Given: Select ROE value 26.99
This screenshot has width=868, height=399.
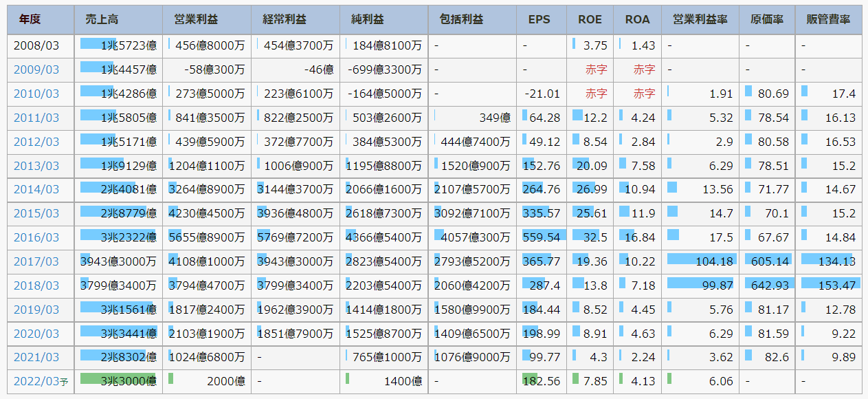Looking at the screenshot, I should coord(592,190).
